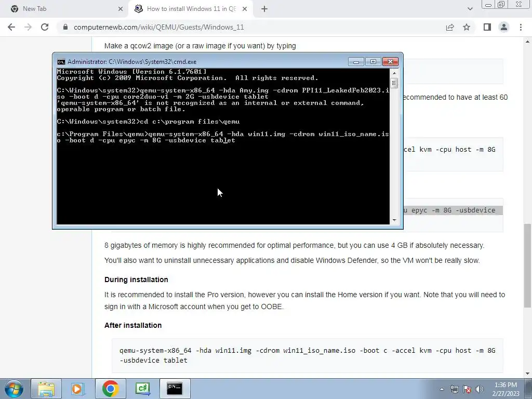Open the Windows Start menu orb

pyautogui.click(x=14, y=389)
